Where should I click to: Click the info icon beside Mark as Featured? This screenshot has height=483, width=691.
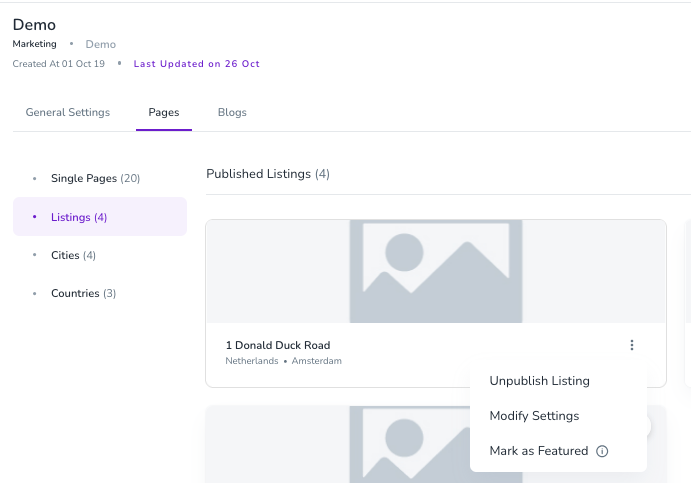click(x=602, y=451)
